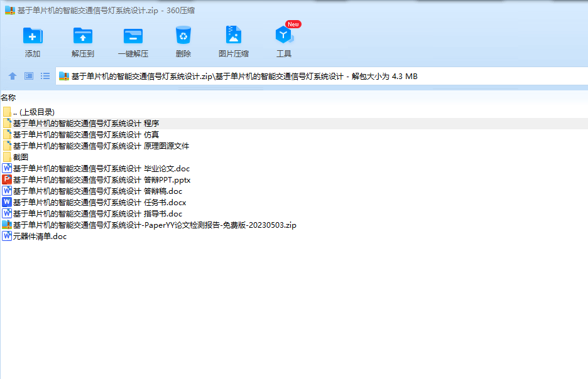
Task: Open the 图片压缩 image compression tool
Action: (x=233, y=35)
